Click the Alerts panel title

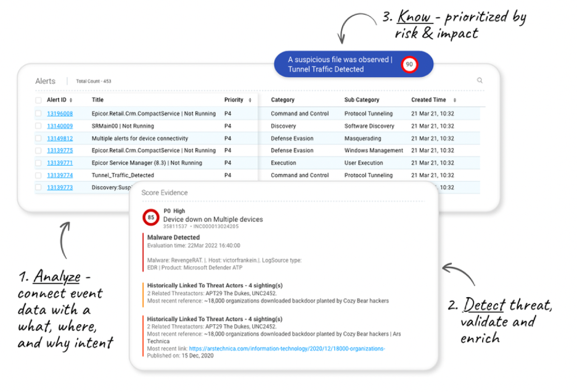point(46,80)
